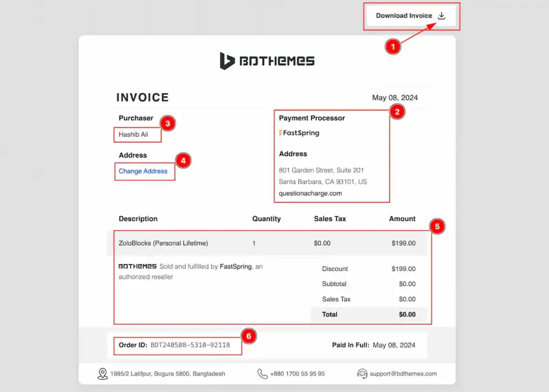
Task: Click the Description column header
Action: click(138, 218)
